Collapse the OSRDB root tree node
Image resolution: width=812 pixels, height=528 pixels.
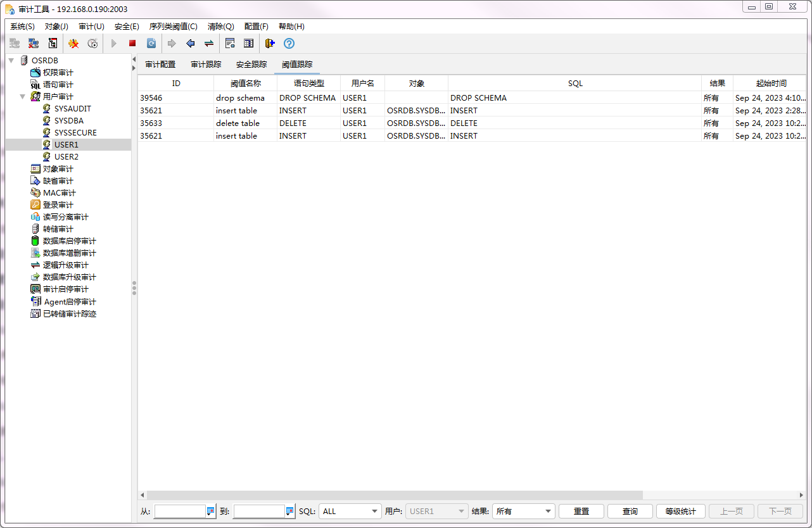[11, 61]
